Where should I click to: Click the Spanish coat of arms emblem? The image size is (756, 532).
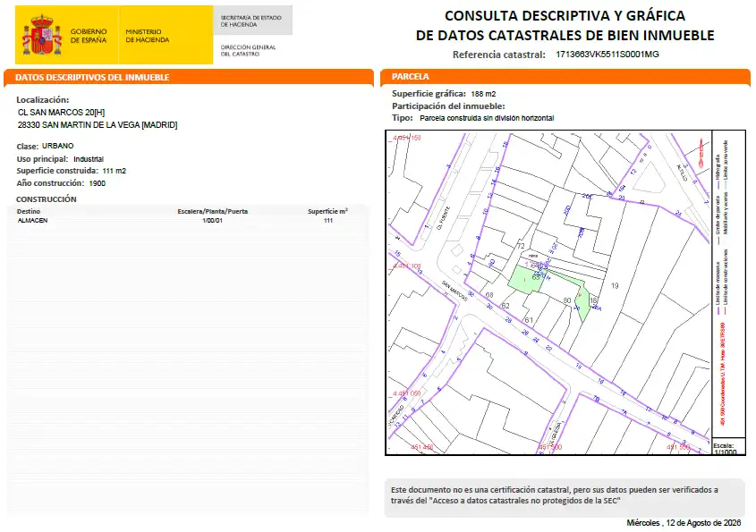pos(42,35)
